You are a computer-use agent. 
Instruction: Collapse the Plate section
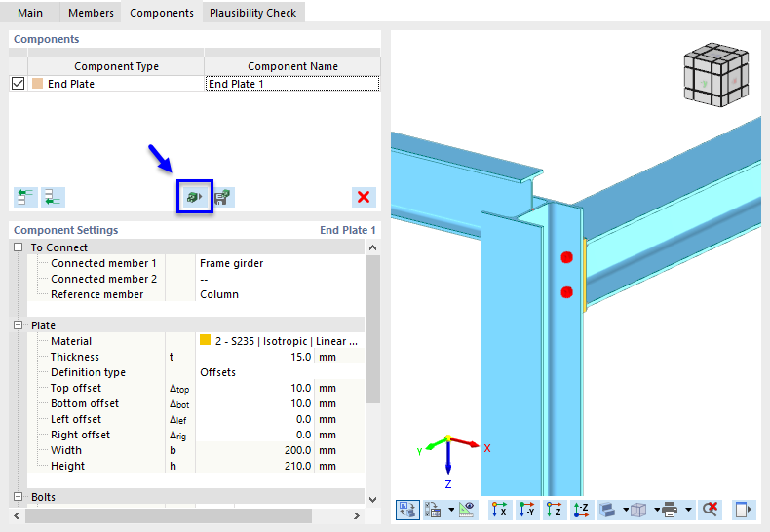tap(19, 324)
